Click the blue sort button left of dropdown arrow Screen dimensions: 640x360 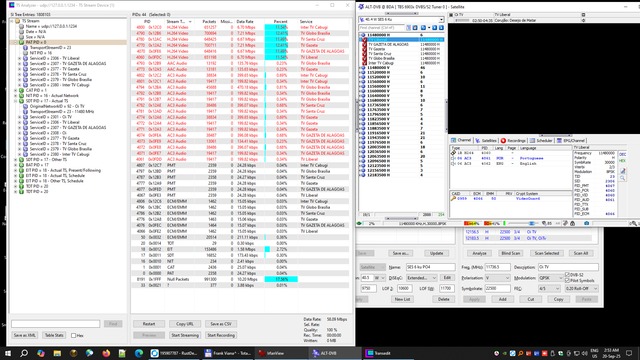coord(423,28)
